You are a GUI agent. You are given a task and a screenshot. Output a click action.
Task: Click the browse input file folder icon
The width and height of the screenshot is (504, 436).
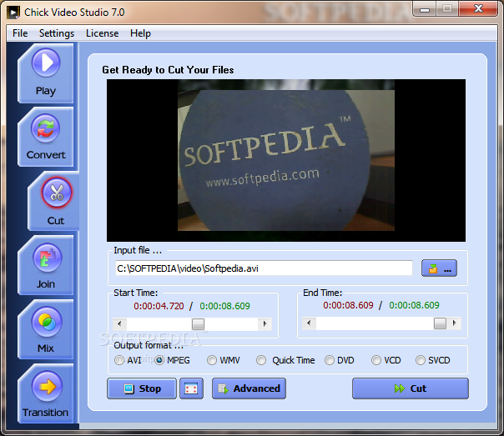(439, 268)
